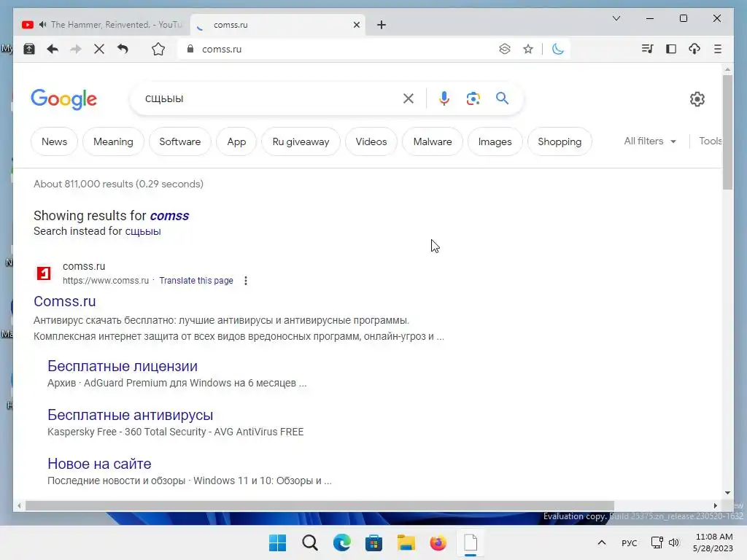Search instead for сщьыы link

click(143, 231)
